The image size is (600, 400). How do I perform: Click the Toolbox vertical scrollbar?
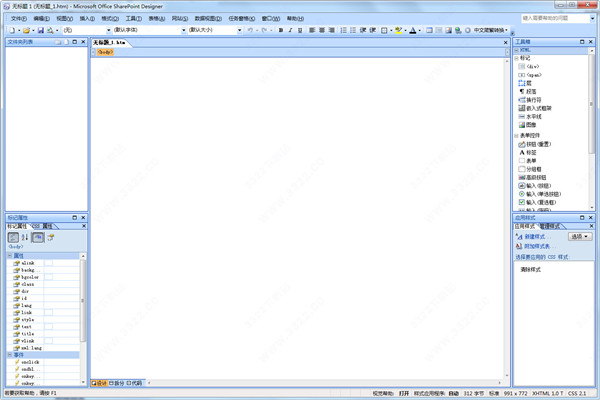(592, 129)
